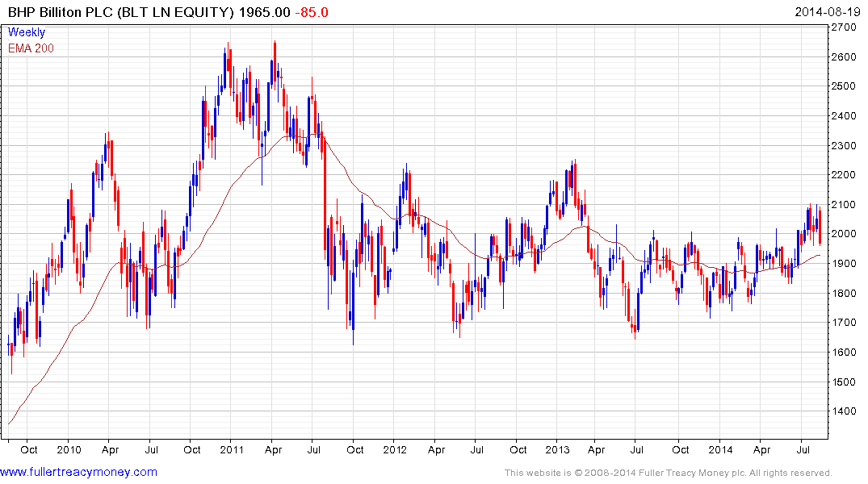
Task: Click the current price 1965.00 value
Action: pos(265,12)
